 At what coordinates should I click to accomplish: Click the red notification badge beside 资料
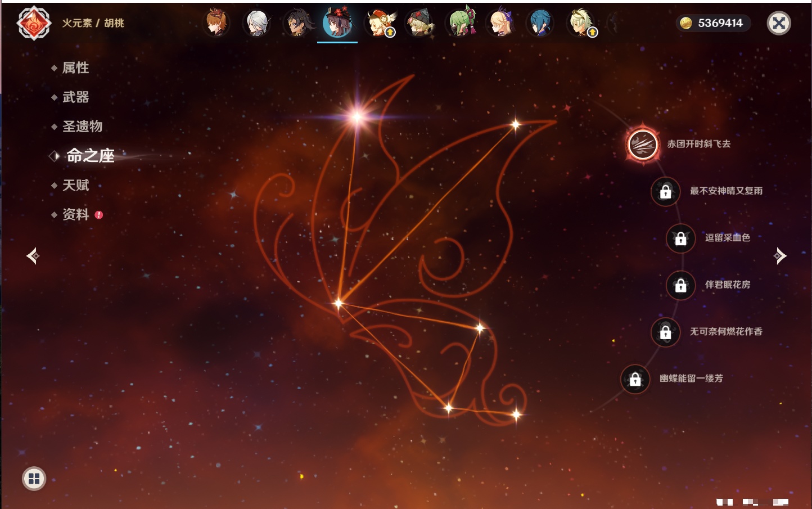pyautogui.click(x=99, y=215)
